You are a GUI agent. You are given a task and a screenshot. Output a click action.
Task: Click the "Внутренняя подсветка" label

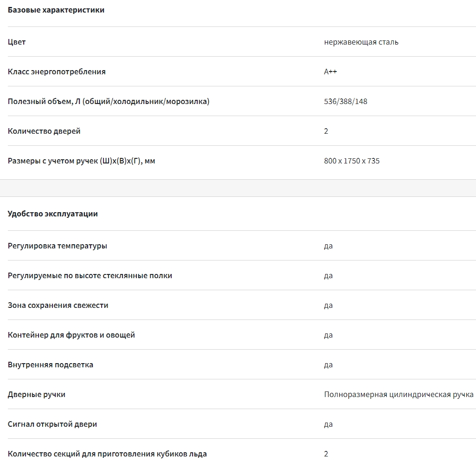click(x=51, y=365)
